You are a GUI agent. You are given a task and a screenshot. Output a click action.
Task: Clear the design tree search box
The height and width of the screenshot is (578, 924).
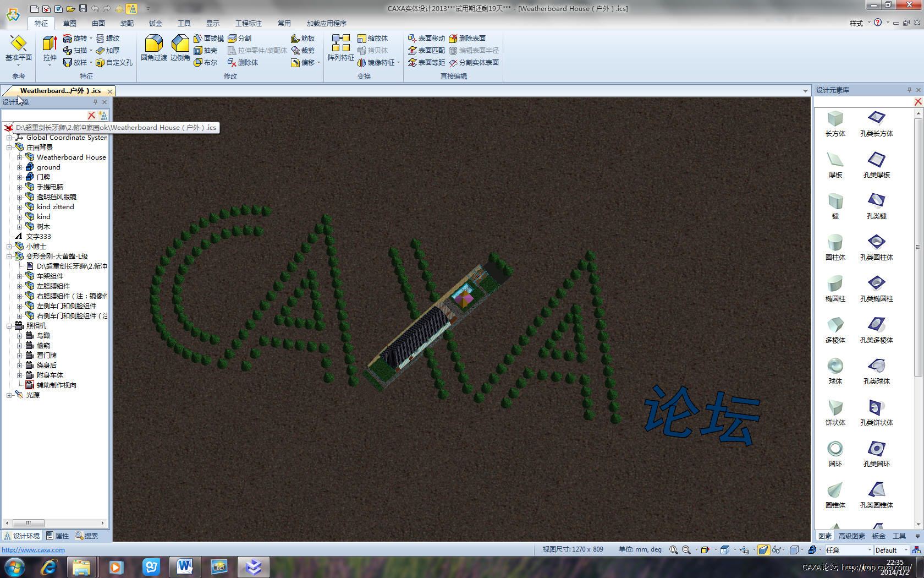tap(91, 115)
